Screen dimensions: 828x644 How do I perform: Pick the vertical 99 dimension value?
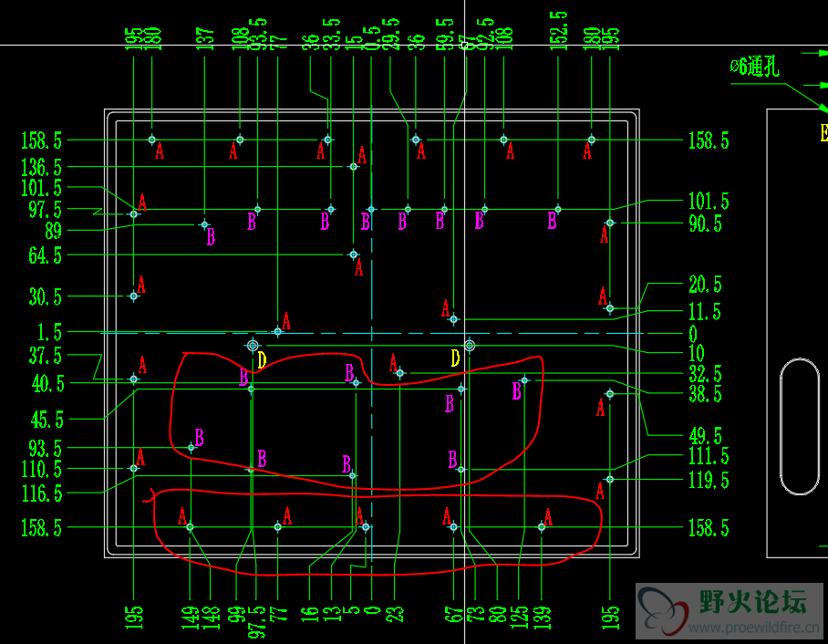(x=236, y=614)
